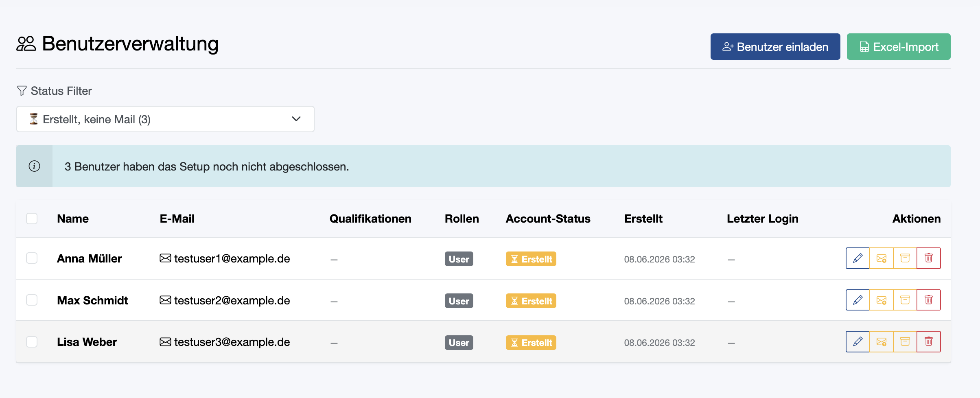The height and width of the screenshot is (398, 980).
Task: Click the Erstellt status badge for Max Schmidt
Action: click(x=531, y=301)
